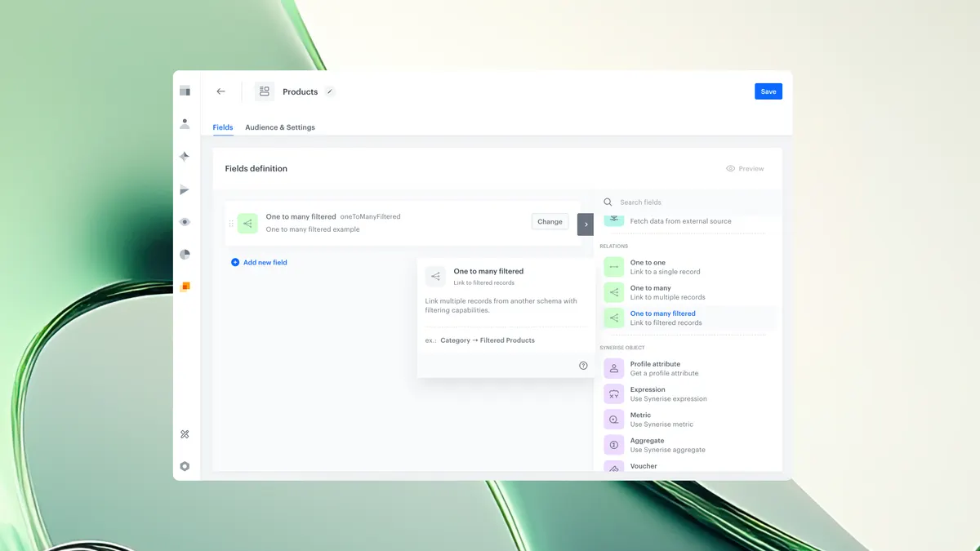
Task: Pick the One to many filtered icon in list
Action: [613, 318]
